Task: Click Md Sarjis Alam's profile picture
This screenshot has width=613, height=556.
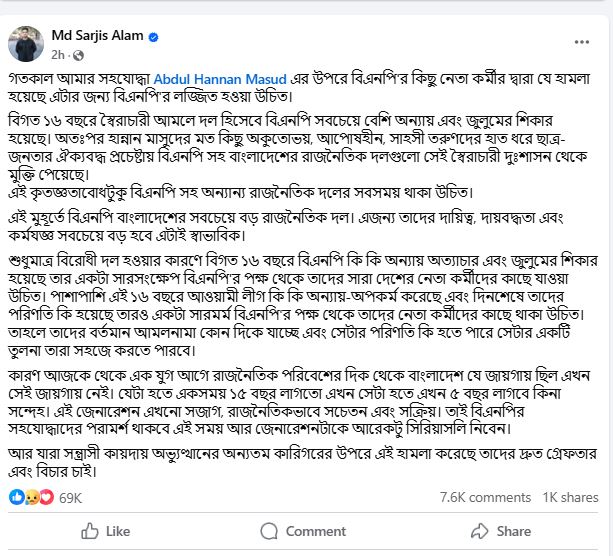Action: (26, 44)
